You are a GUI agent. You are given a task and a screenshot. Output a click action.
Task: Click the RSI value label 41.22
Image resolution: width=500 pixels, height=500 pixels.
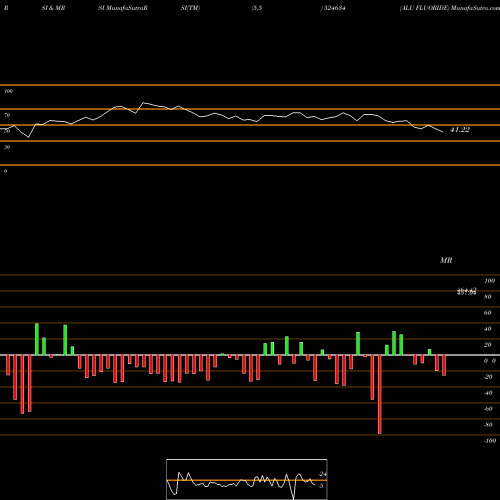460,130
